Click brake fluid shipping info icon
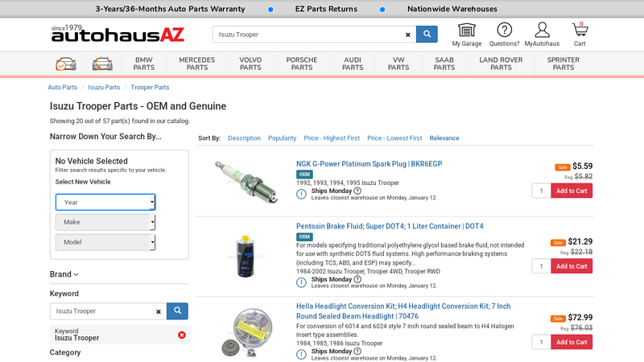Image resolution: width=644 pixels, height=362 pixels. click(301, 282)
